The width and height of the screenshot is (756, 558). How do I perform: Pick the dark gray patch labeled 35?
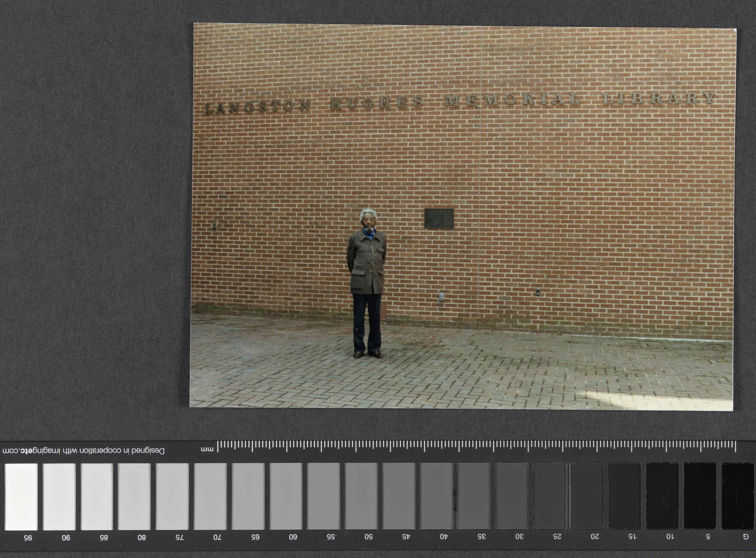474,496
